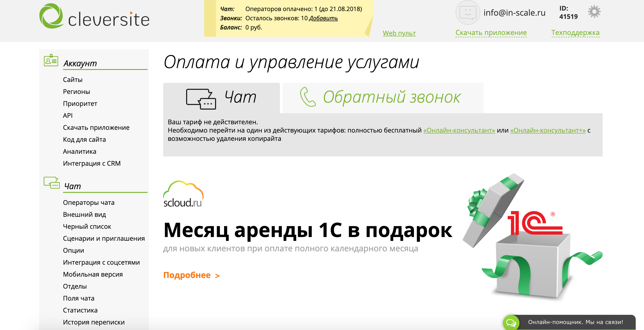Open Поля чата settings

coord(79,298)
